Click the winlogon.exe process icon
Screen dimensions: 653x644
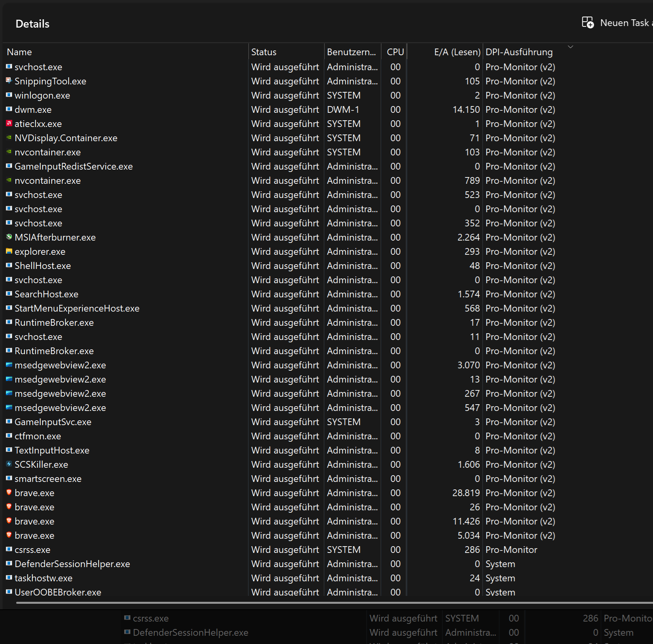tap(9, 95)
